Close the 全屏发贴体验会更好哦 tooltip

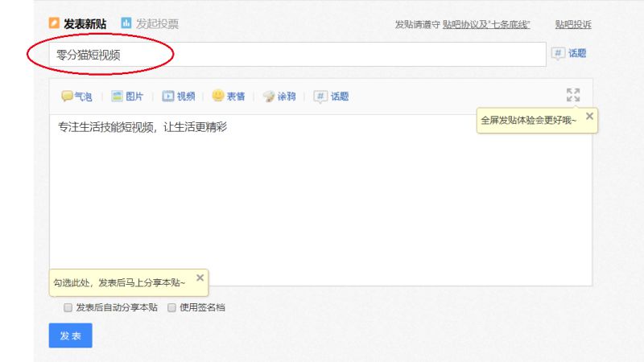click(589, 116)
